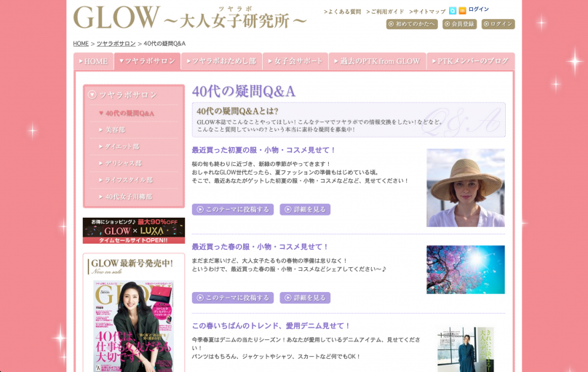
Task: Open the GLOW 大人女子研究所 logo
Action: tap(190, 17)
